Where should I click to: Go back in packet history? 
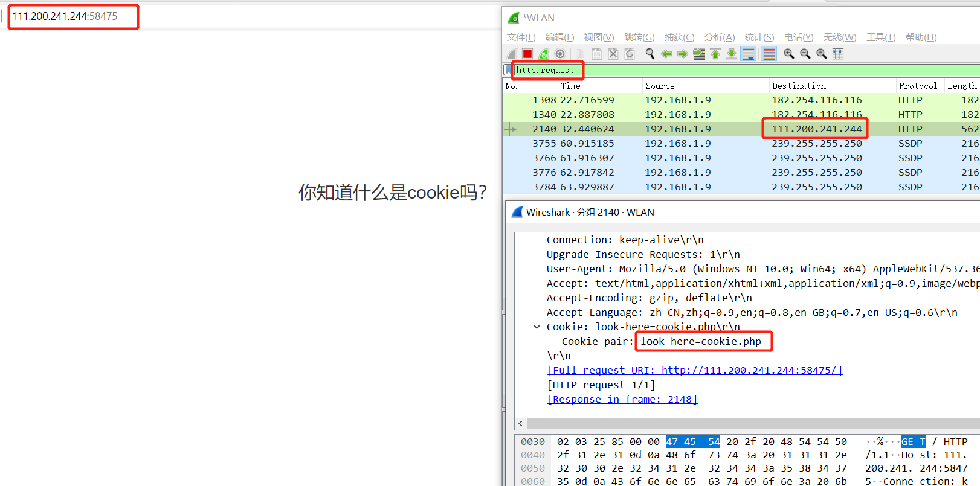click(666, 54)
